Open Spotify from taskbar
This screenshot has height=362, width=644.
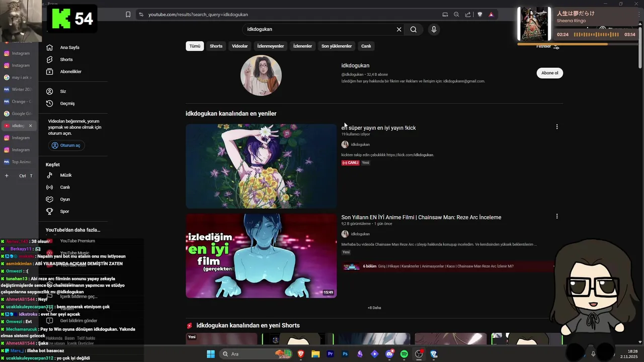tap(404, 354)
